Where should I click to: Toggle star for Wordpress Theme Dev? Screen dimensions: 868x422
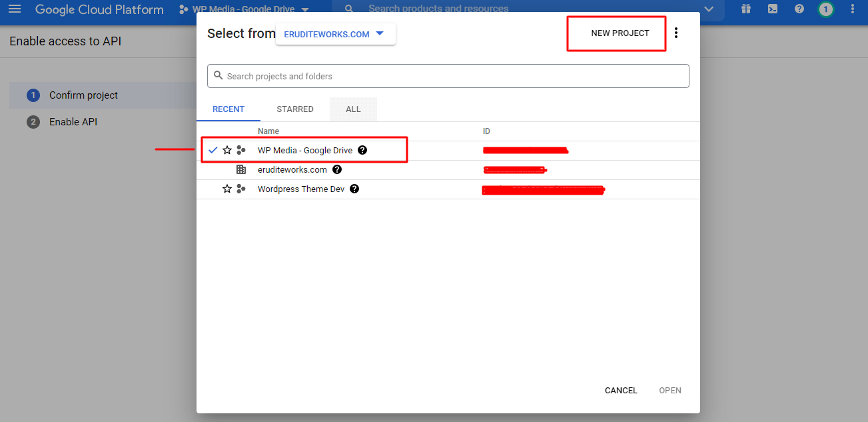[227, 189]
